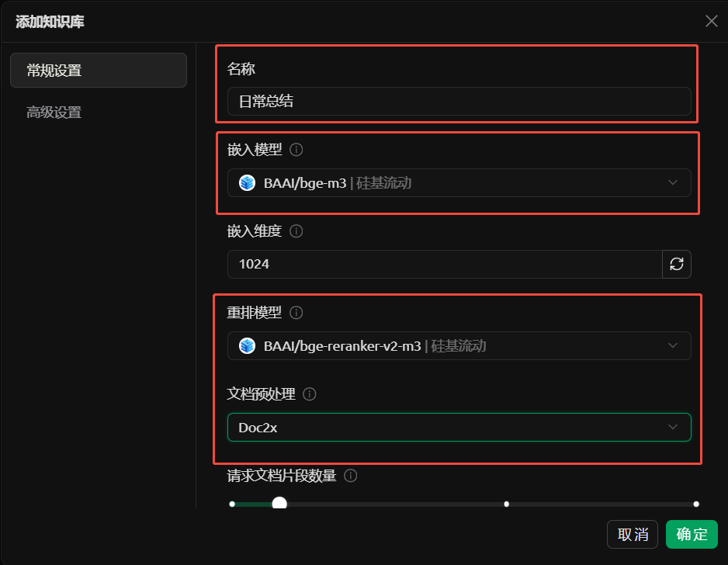Click the info icon beside 嵌入模型
The width and height of the screenshot is (728, 565).
point(296,150)
